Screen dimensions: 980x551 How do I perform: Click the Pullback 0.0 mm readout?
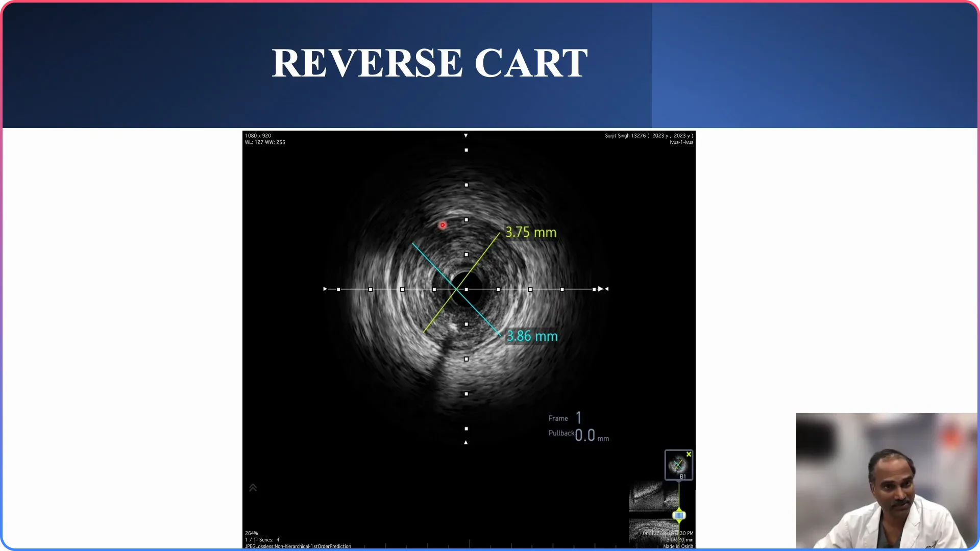(579, 435)
